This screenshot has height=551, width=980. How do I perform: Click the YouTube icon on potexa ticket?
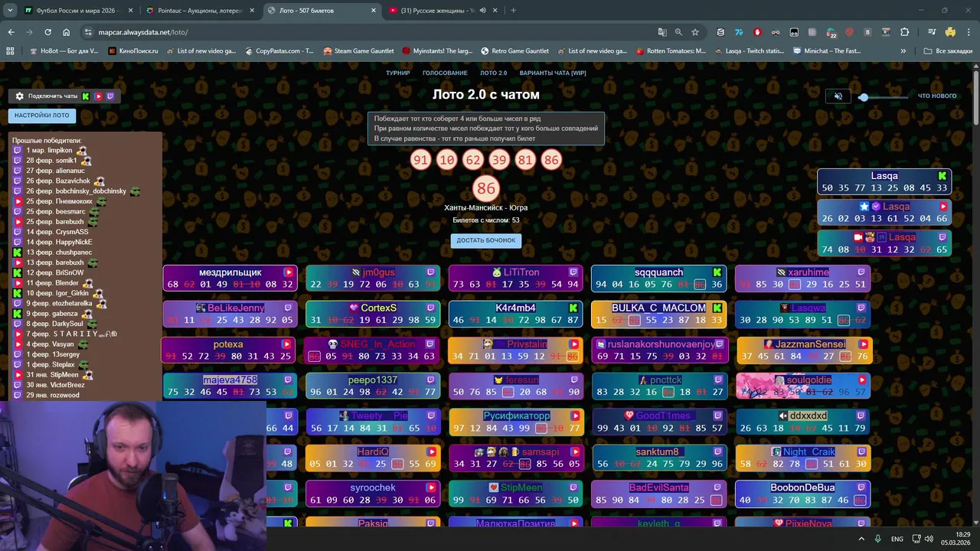(x=286, y=344)
